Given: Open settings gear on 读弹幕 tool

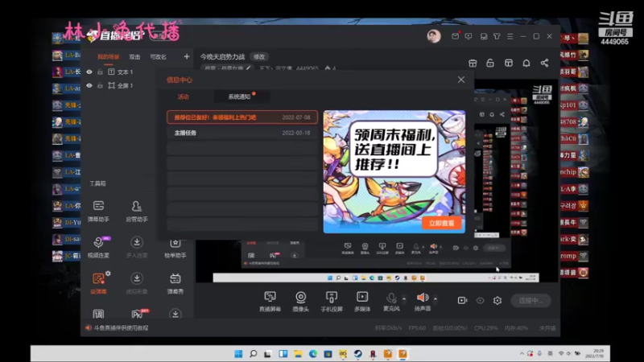Looking at the screenshot, I should coord(108,274).
